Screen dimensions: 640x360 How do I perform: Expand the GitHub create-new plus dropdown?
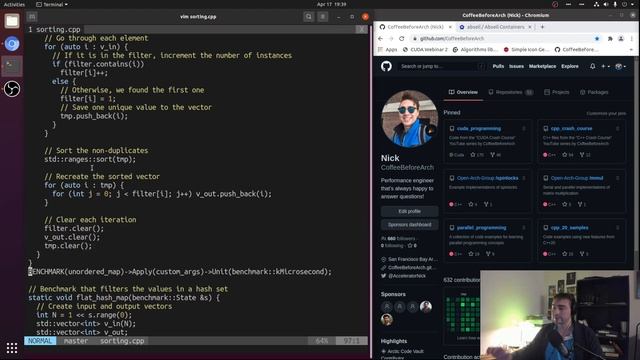click(605, 66)
